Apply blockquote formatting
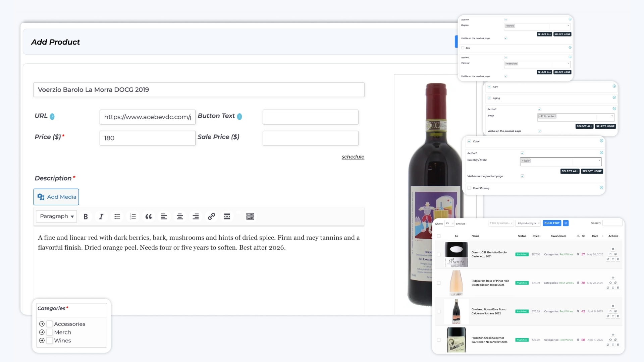 [x=149, y=217]
